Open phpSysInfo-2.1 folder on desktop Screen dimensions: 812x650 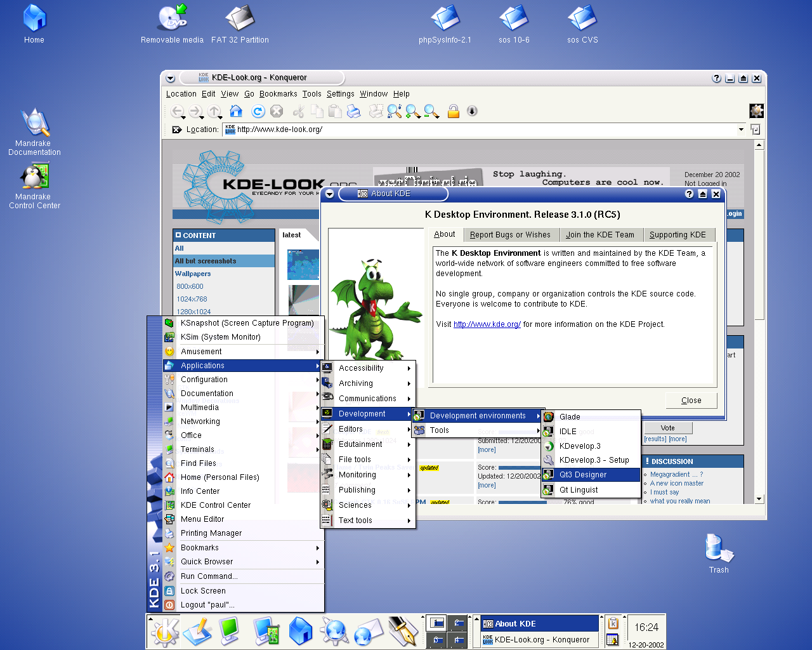pyautogui.click(x=445, y=24)
